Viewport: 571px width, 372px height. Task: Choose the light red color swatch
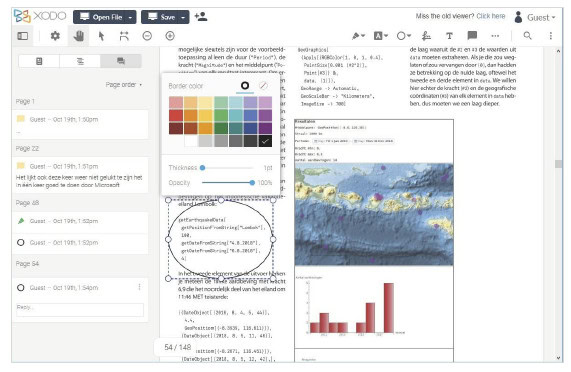[x=176, y=103]
